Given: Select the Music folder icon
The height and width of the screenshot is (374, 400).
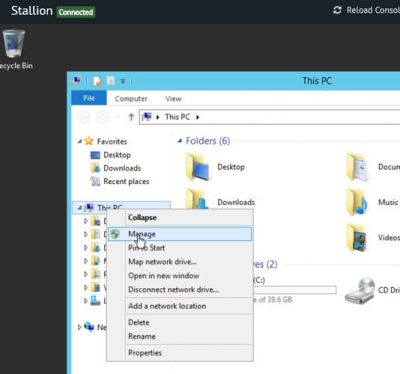Looking at the screenshot, I should click(357, 202).
